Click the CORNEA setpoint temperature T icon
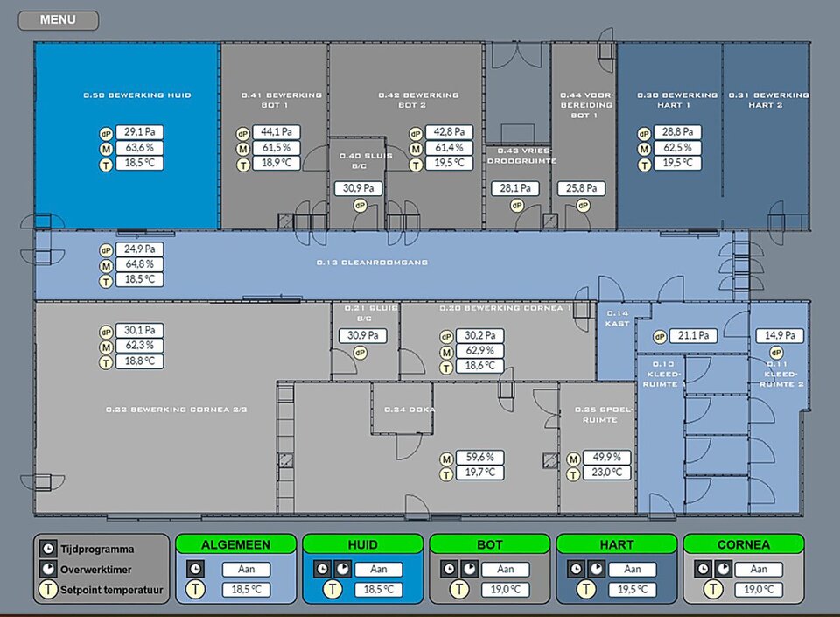The width and height of the screenshot is (840, 617). (712, 589)
